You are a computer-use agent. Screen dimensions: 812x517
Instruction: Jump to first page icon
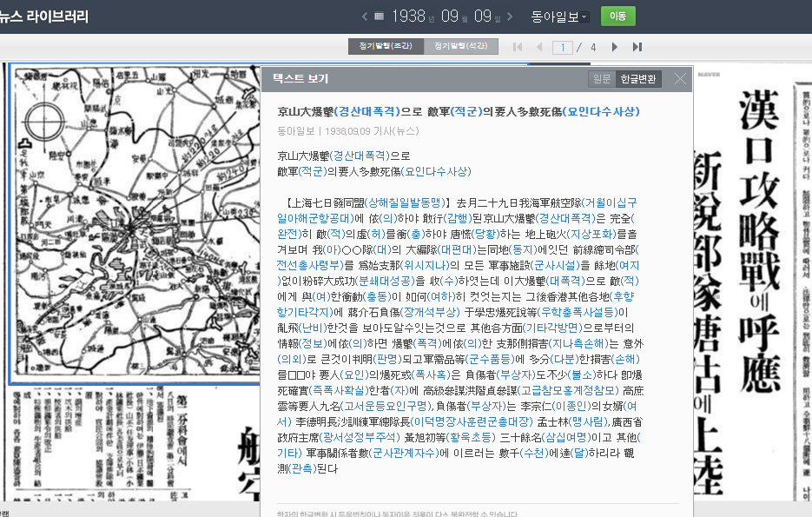click(517, 47)
